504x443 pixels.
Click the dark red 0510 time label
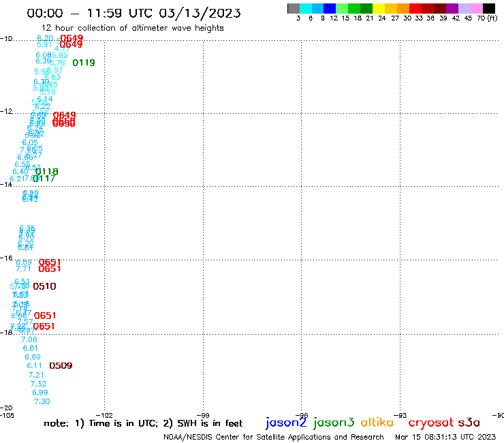pos(45,286)
